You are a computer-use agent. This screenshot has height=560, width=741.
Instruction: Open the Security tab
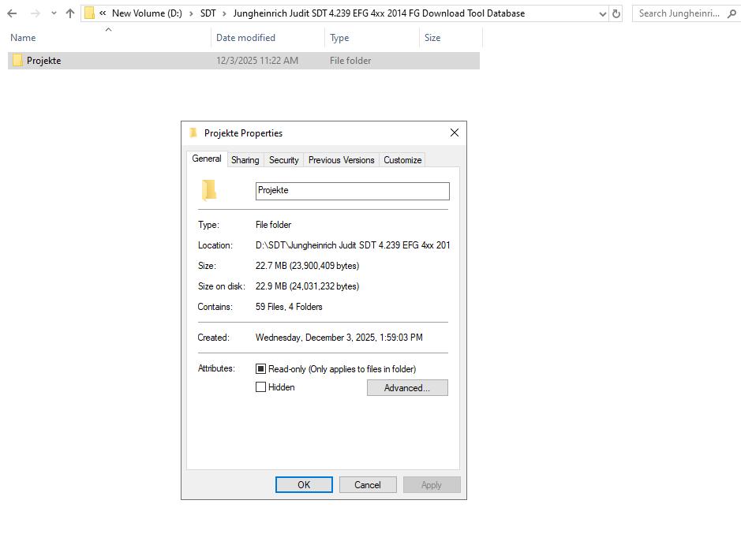283,160
